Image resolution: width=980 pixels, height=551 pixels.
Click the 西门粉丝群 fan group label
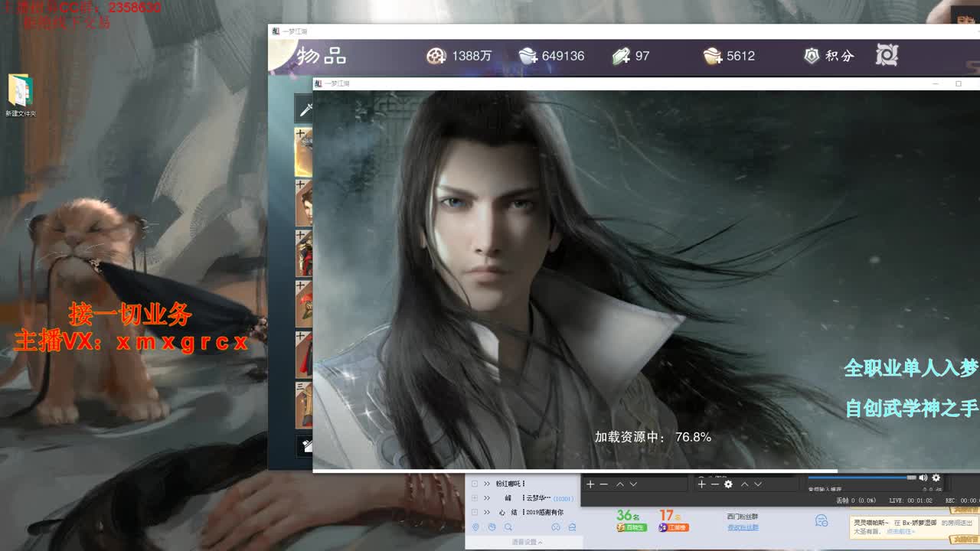(x=743, y=517)
